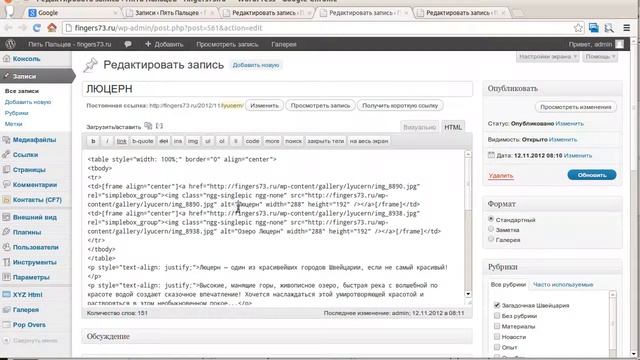640x360 pixels.
Task: Switch to the Записи ‹ Пять Пальцев tab
Action: [171, 13]
